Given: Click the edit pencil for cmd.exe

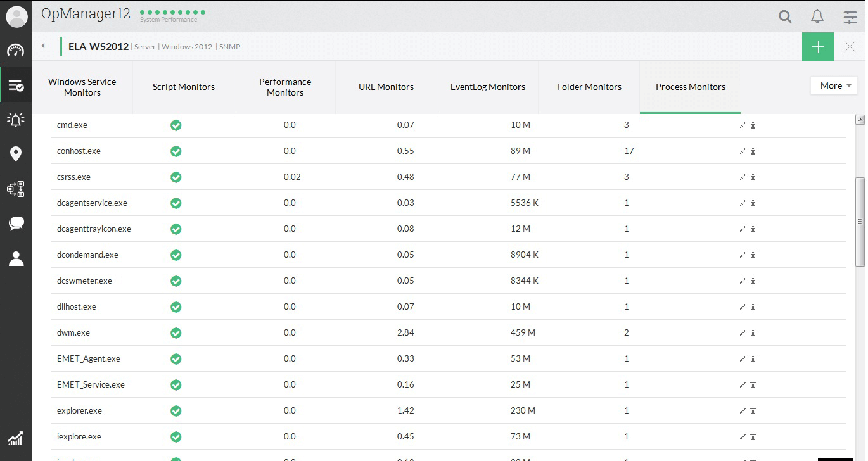Looking at the screenshot, I should coord(743,125).
